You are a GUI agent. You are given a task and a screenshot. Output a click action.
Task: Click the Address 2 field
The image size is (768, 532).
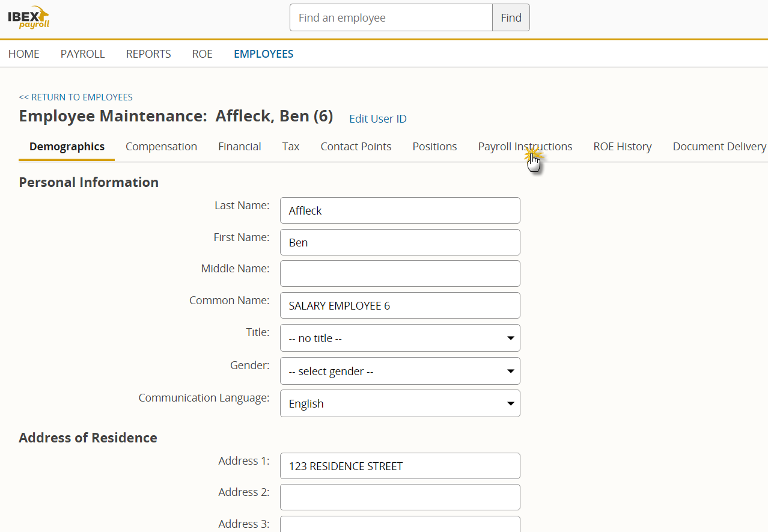[x=400, y=497]
